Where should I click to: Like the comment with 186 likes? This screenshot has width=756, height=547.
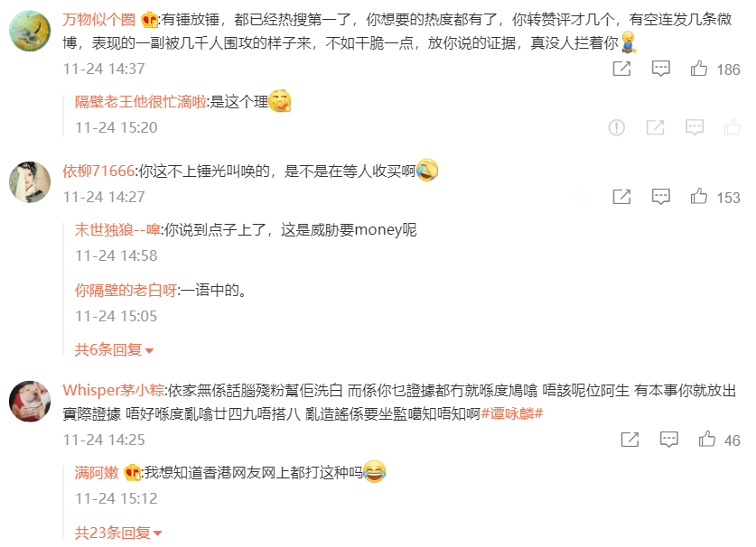point(698,69)
